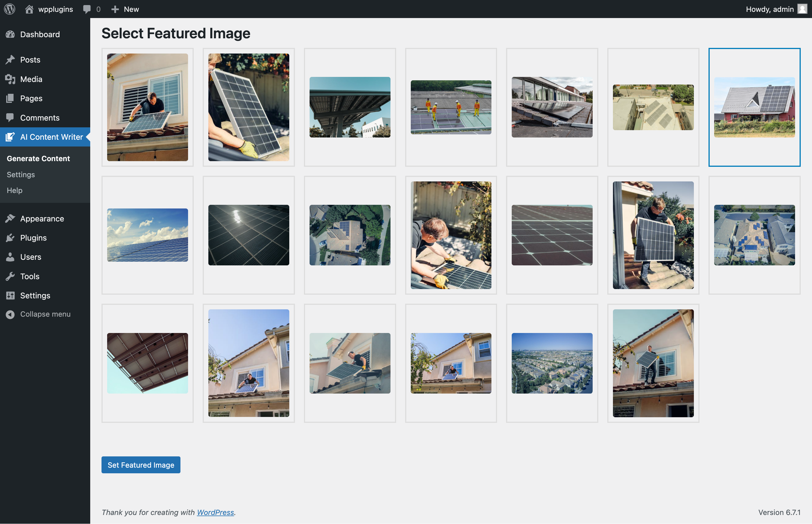The image size is (812, 524).
Task: Open Settings under AI Content Writer
Action: (21, 175)
